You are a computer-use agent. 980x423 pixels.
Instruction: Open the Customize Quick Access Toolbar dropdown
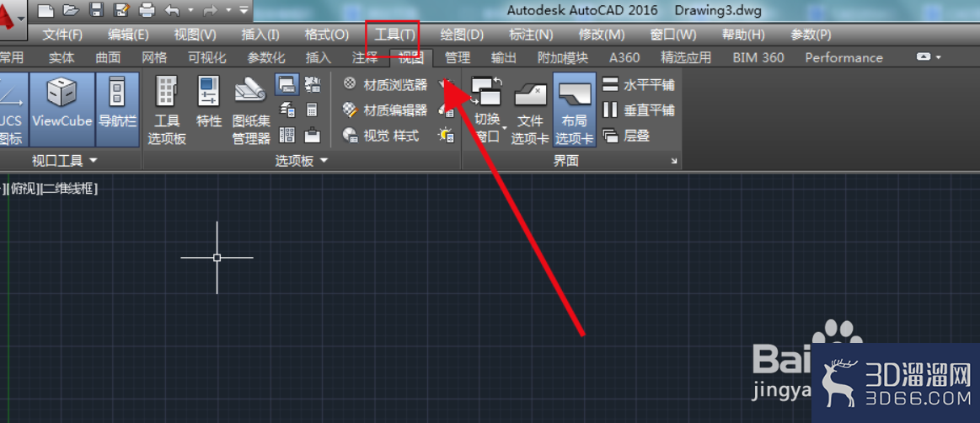[244, 10]
